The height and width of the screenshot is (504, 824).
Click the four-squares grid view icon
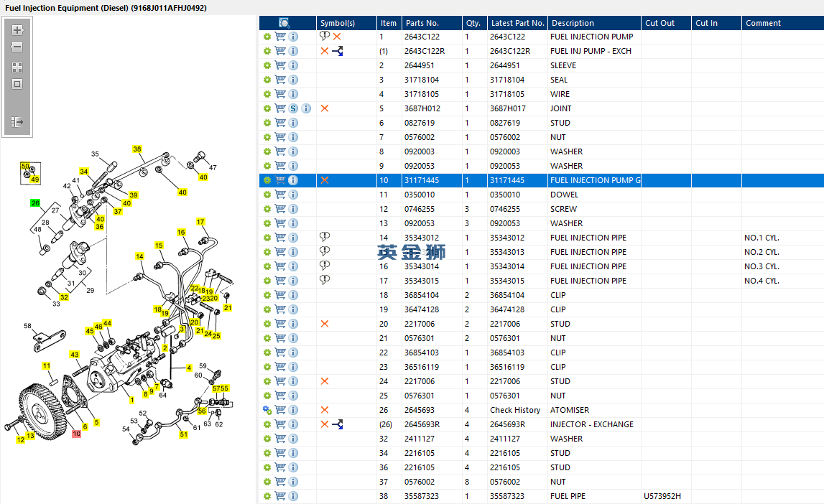click(x=17, y=67)
